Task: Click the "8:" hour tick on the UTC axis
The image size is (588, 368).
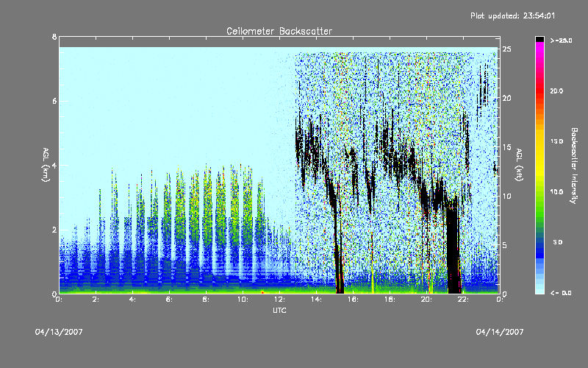Action: 207,300
